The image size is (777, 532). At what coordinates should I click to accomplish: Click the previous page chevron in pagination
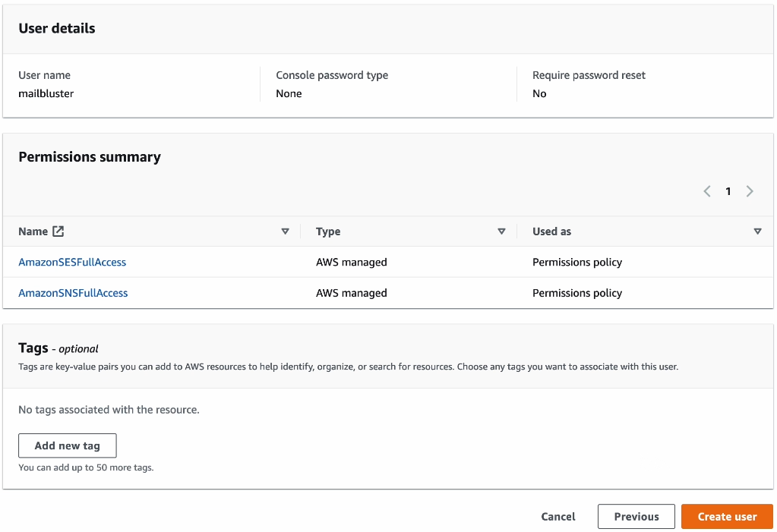tap(706, 191)
